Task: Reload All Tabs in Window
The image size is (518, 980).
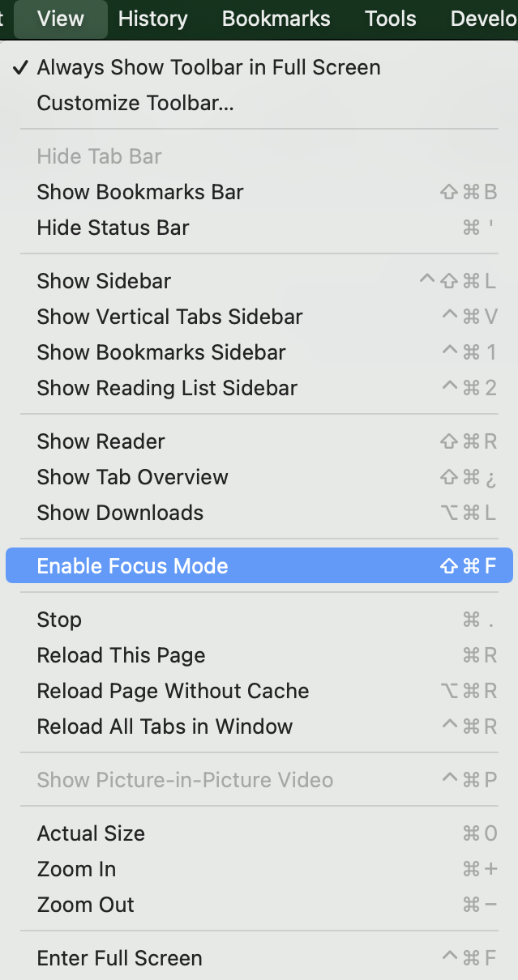Action: (165, 726)
